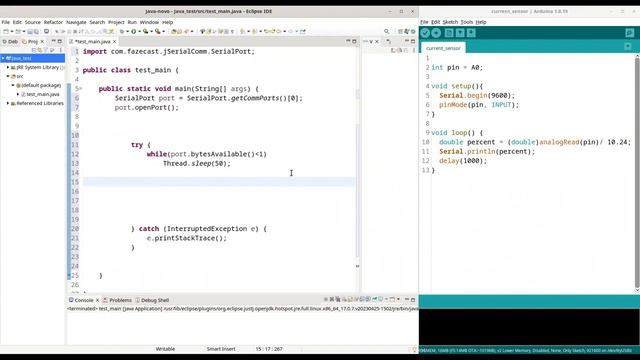Open the Arduino Sketch menu
The height and width of the screenshot is (360, 640).
450,22
